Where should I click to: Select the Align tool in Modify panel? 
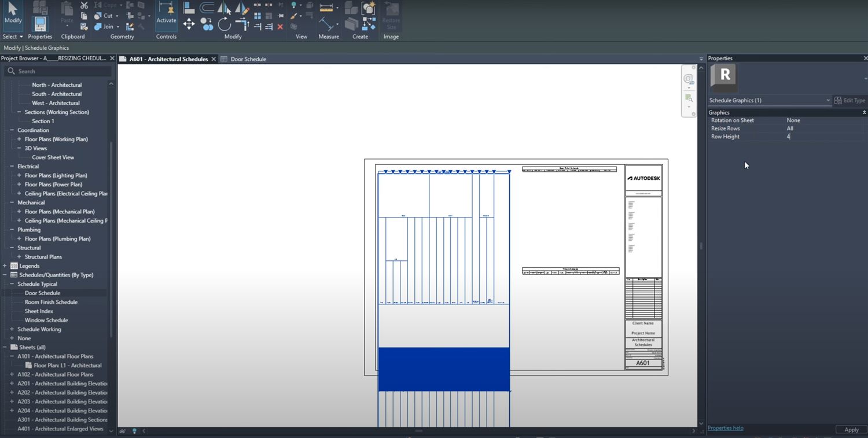pos(189,8)
